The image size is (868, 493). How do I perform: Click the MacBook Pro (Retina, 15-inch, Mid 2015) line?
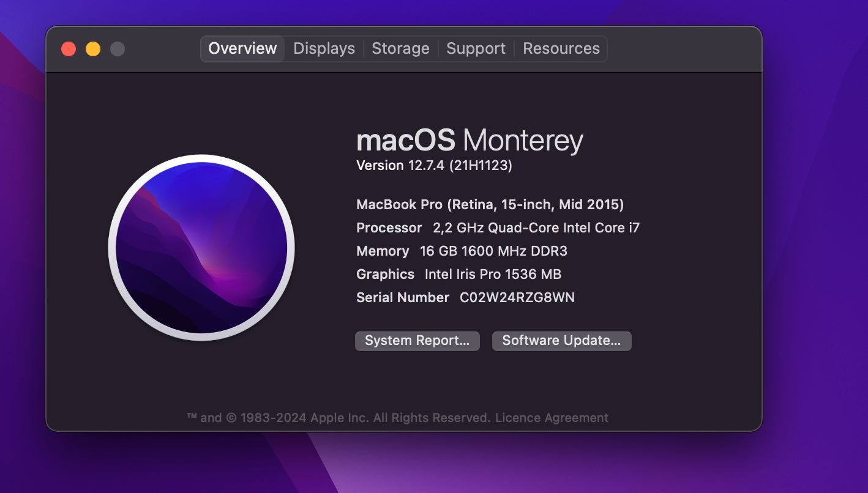click(490, 204)
